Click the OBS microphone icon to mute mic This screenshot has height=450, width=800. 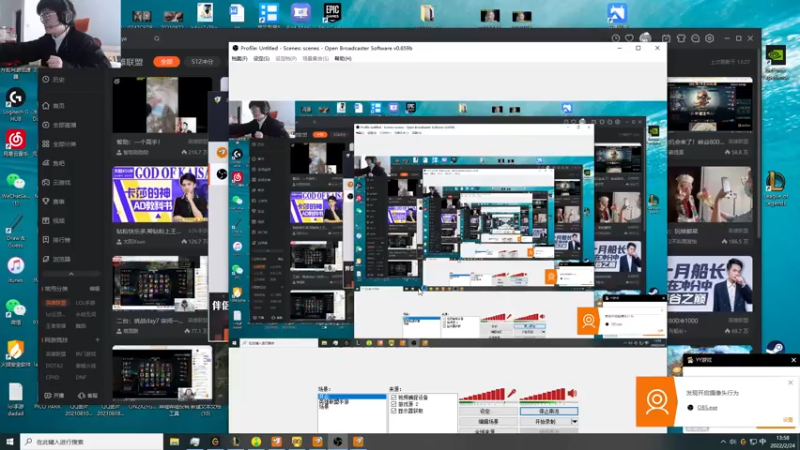point(511,393)
